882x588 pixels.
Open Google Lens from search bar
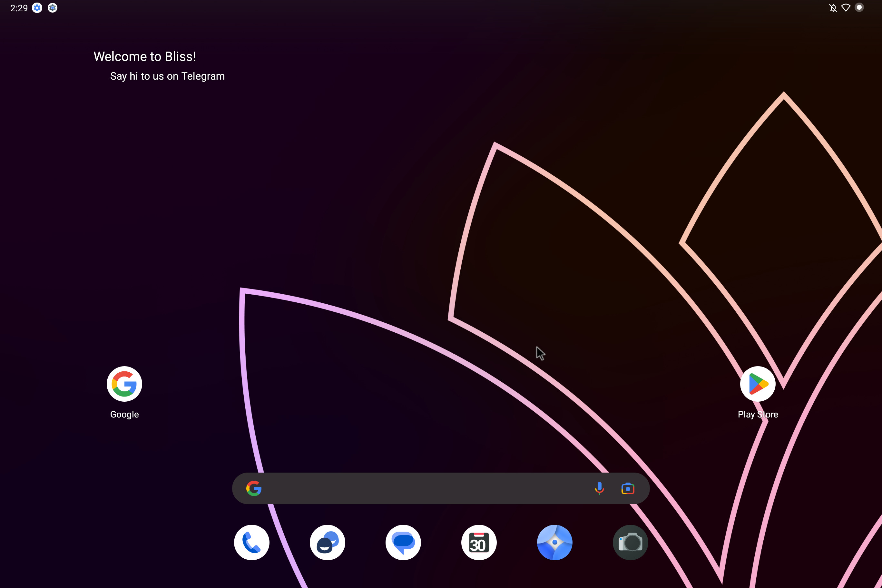pyautogui.click(x=627, y=488)
